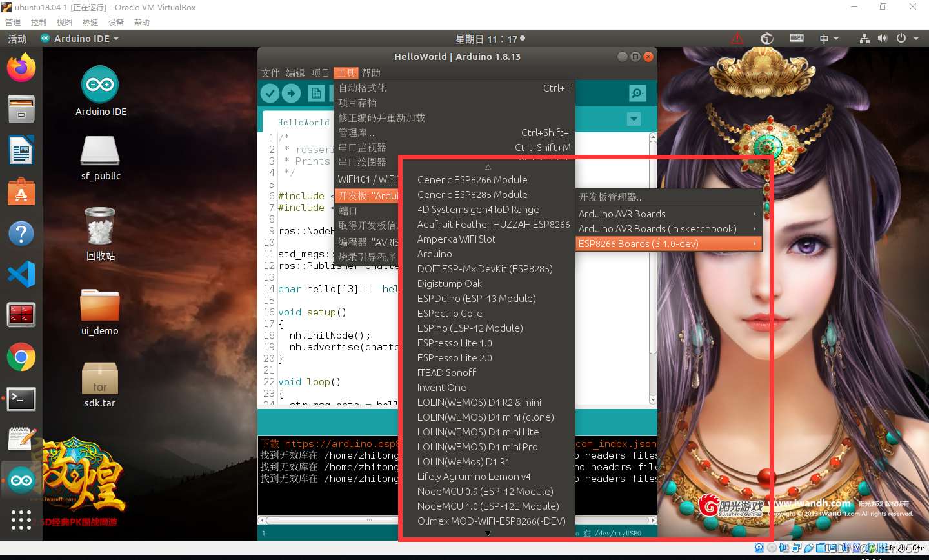The height and width of the screenshot is (560, 929).
Task: Launch LibreOffice Writer from the dock
Action: pos(21,151)
